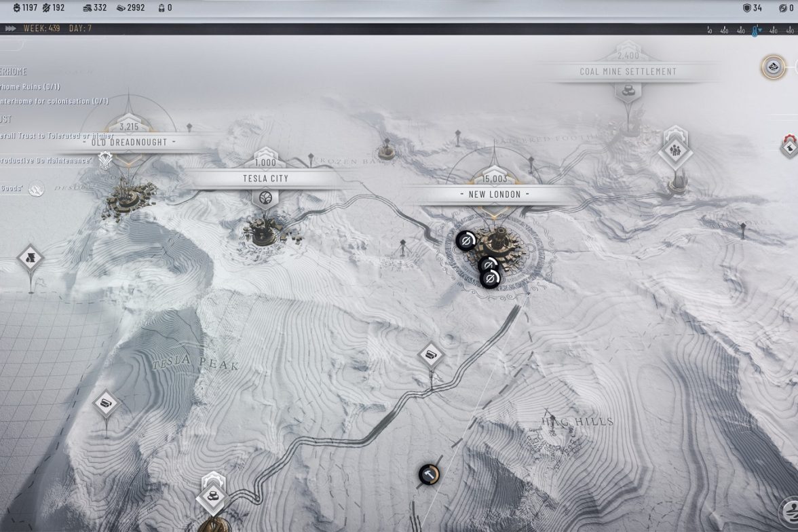Click the faction emblem beside the maintenance objective

tap(105, 160)
